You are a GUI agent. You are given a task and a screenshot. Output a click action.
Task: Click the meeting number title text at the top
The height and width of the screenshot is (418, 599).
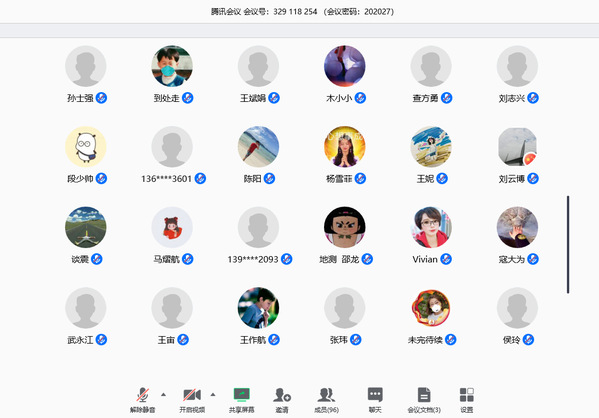coord(302,12)
